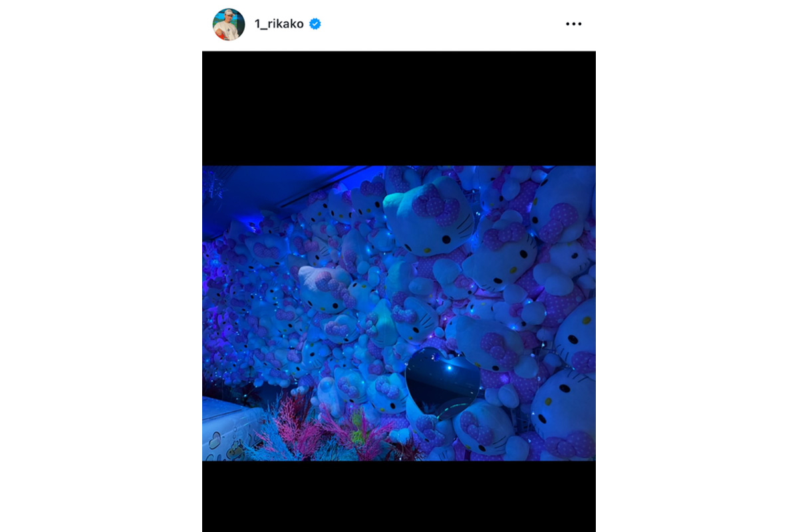798x532 pixels.
Task: Open 1_rikako's profile picture
Action: [x=229, y=25]
